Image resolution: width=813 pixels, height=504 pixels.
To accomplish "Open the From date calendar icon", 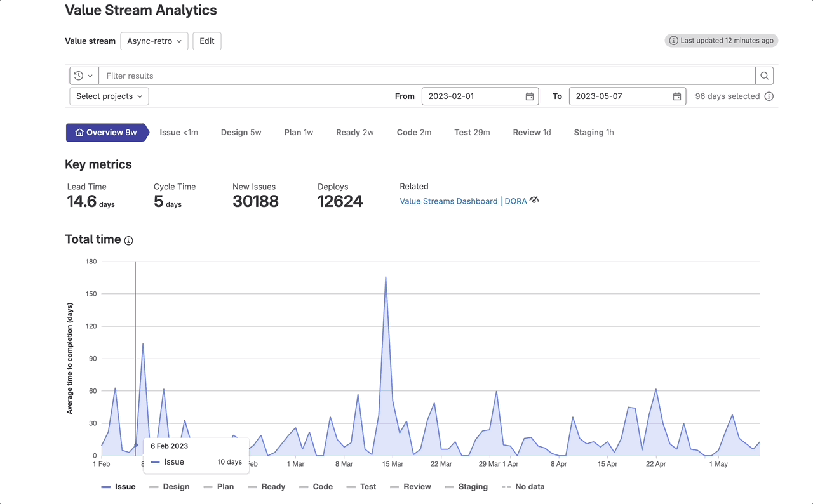I will click(529, 96).
